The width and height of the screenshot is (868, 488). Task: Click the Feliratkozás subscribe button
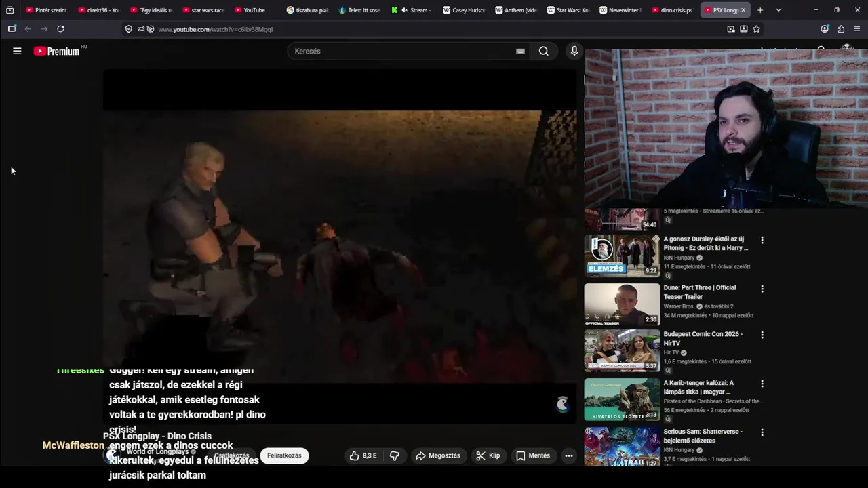284,455
